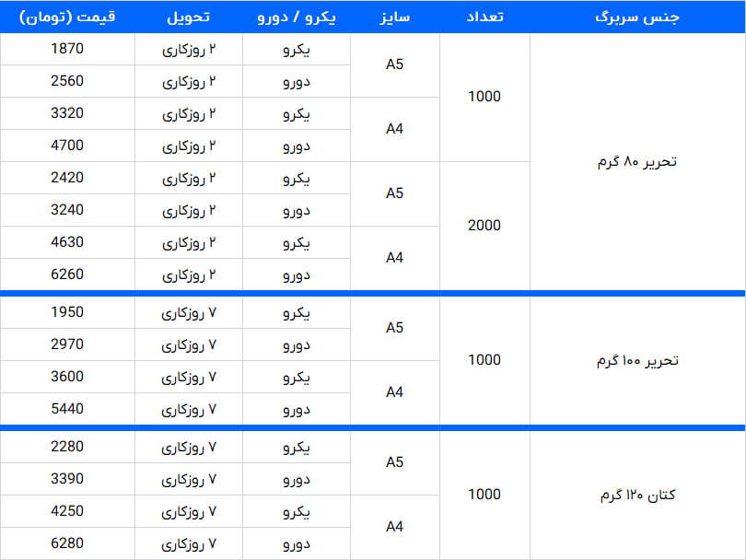Select the تعداد column header
The image size is (746, 560).
pyautogui.click(x=484, y=17)
